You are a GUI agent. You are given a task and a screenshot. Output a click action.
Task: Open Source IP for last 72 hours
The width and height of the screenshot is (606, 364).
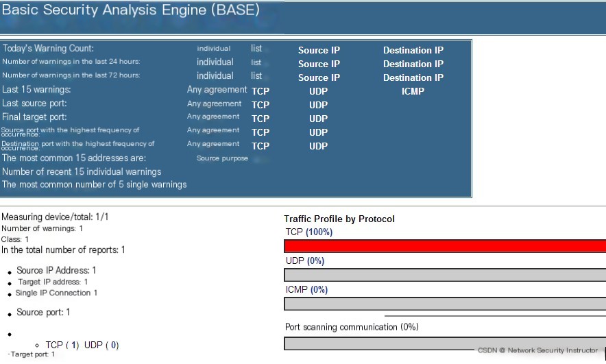(x=319, y=77)
